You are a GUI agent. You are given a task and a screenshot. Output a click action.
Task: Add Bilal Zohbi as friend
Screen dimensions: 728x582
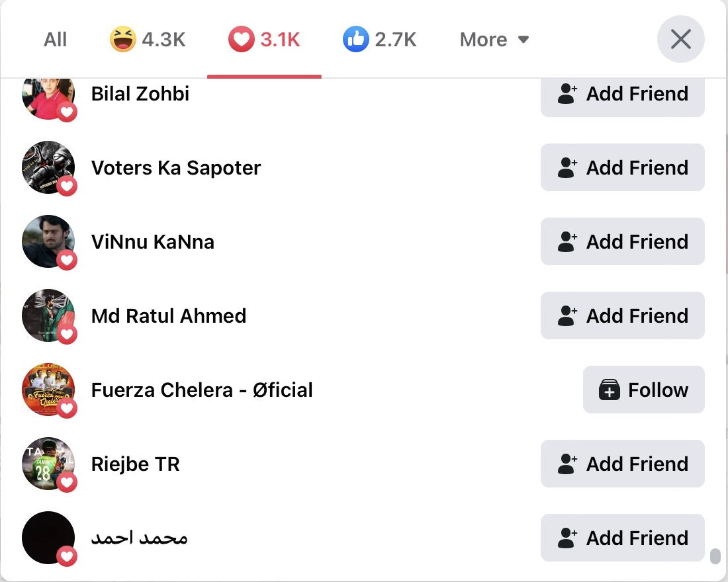tap(623, 95)
